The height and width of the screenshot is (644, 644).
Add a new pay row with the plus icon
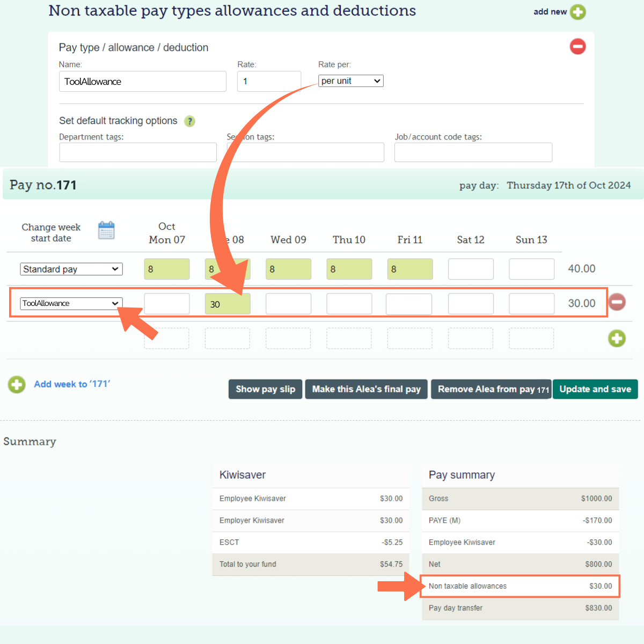click(x=617, y=339)
